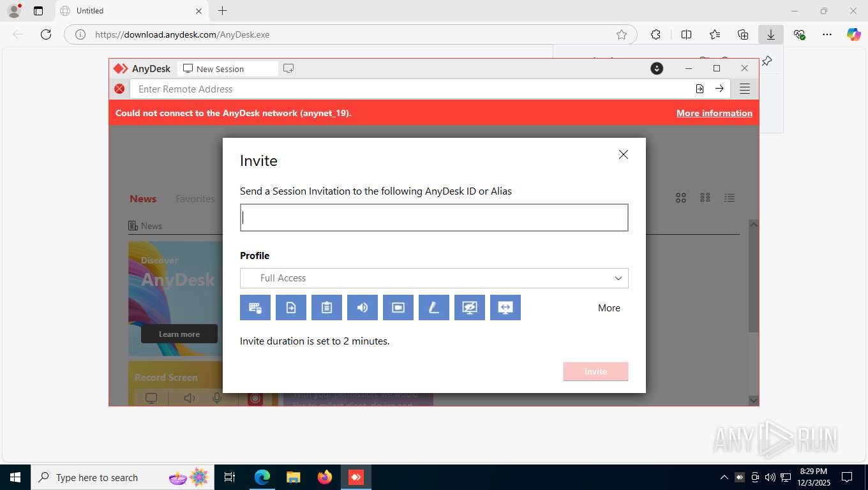Viewport: 868px width, 490px height.
Task: Switch to the News tab
Action: (x=143, y=198)
